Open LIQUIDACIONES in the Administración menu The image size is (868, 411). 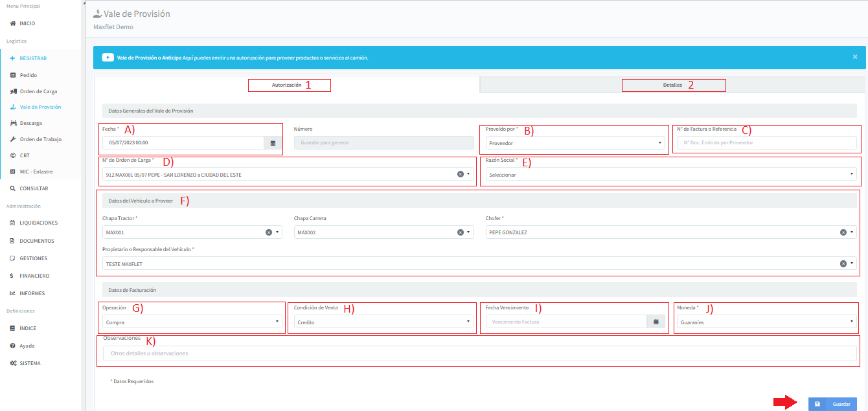click(38, 223)
